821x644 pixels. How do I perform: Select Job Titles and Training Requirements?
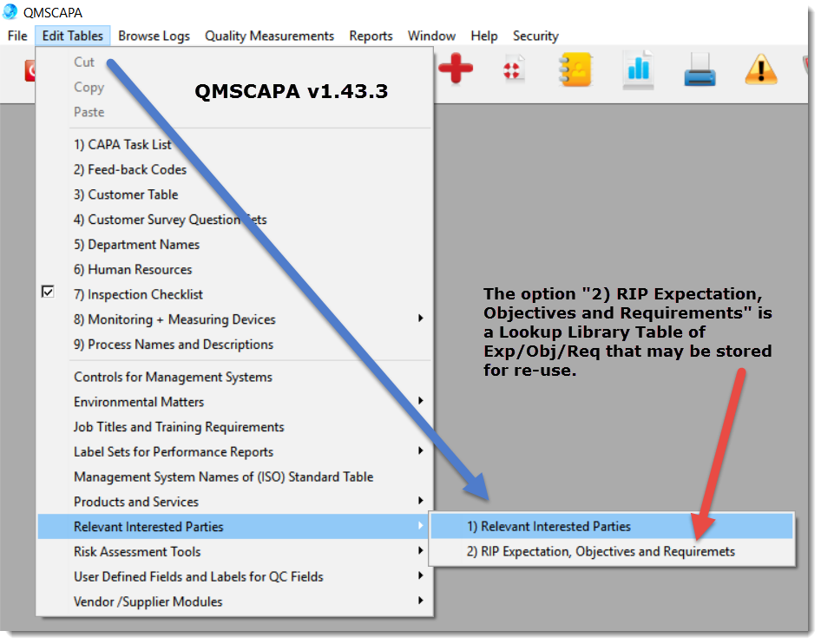pyautogui.click(x=179, y=427)
